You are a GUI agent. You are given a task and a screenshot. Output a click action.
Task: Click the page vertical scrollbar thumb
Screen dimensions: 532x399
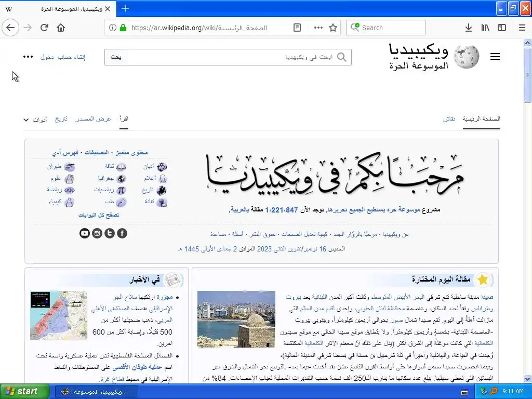527,74
